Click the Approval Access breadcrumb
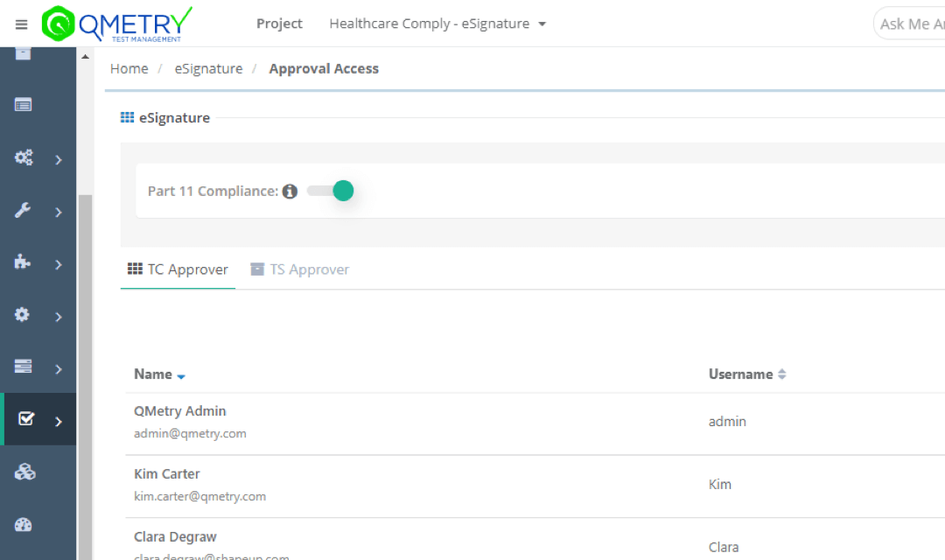The width and height of the screenshot is (945, 560). (324, 69)
